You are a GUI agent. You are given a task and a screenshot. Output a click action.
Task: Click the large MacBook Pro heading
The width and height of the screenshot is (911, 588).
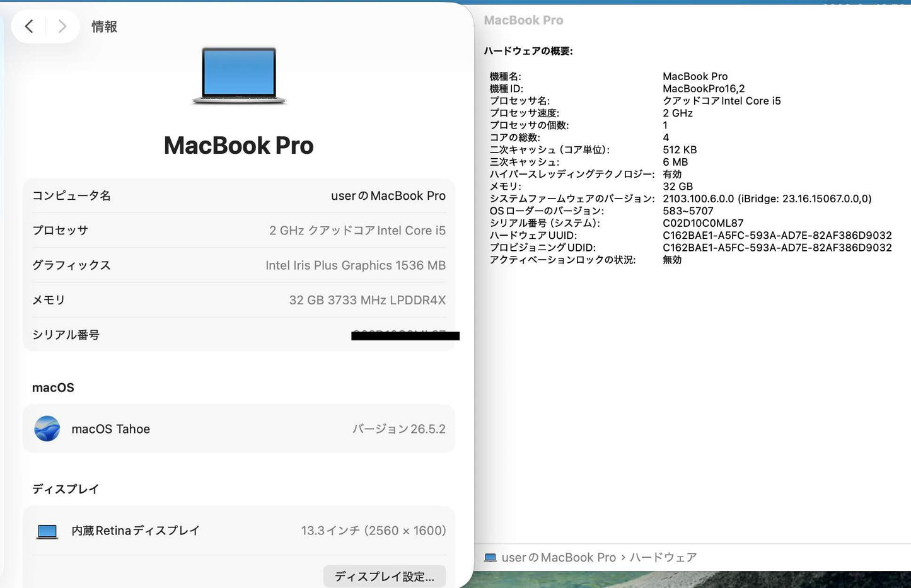coord(239,146)
